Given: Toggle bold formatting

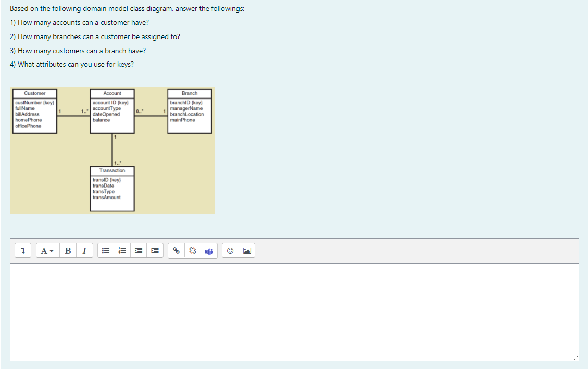Looking at the screenshot, I should (68, 250).
